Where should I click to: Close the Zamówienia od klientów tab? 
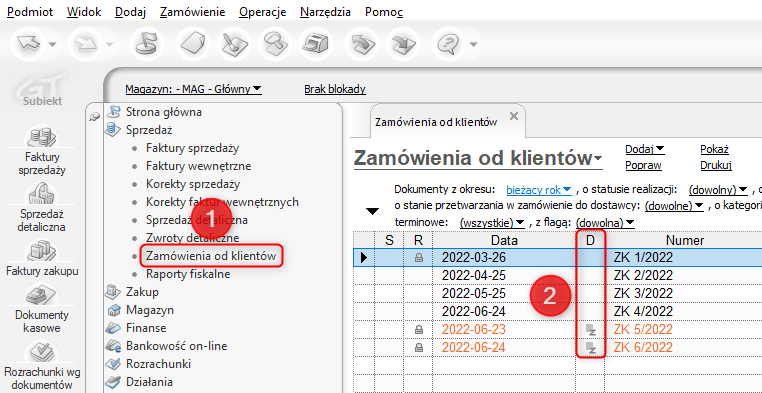click(x=513, y=117)
